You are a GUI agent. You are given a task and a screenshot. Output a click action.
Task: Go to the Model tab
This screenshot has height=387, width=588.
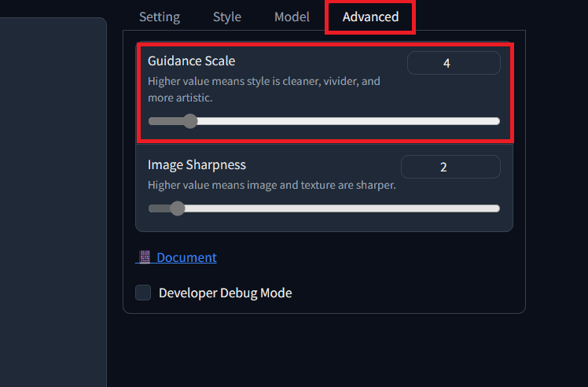[292, 17]
